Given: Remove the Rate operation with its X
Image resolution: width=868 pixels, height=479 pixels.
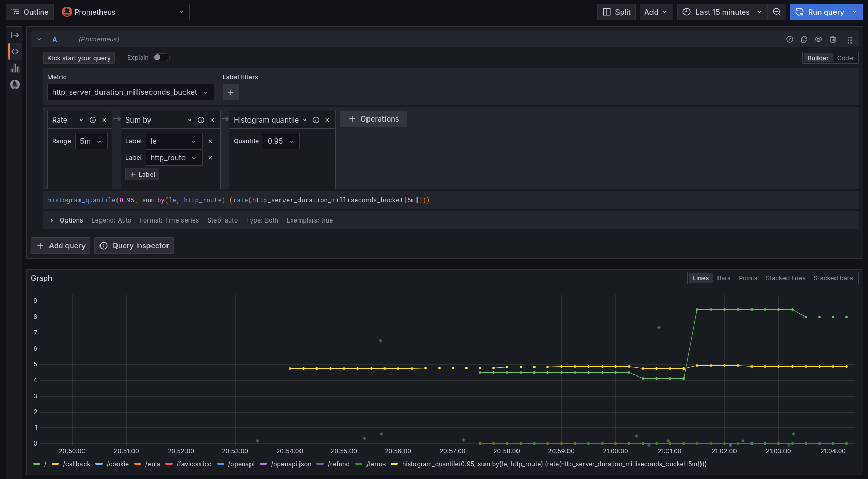Looking at the screenshot, I should 104,120.
